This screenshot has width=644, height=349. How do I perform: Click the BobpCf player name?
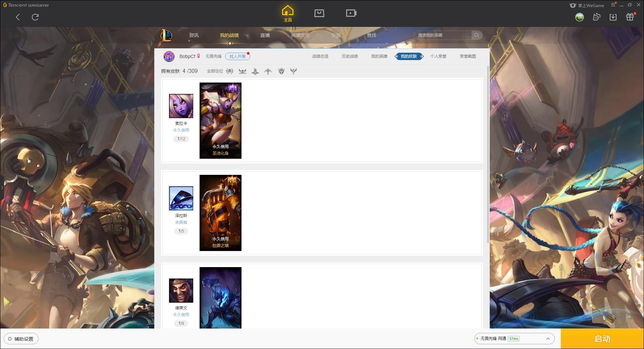[187, 56]
